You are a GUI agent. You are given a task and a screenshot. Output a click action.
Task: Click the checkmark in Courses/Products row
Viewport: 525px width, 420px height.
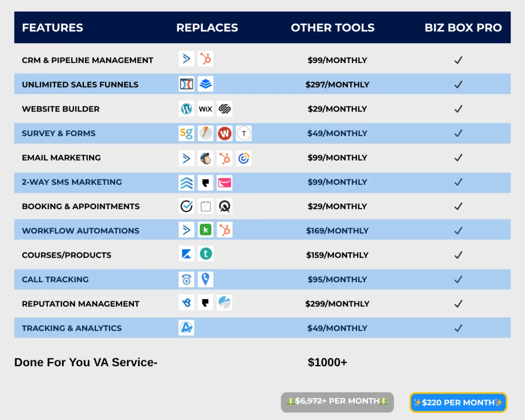click(458, 255)
